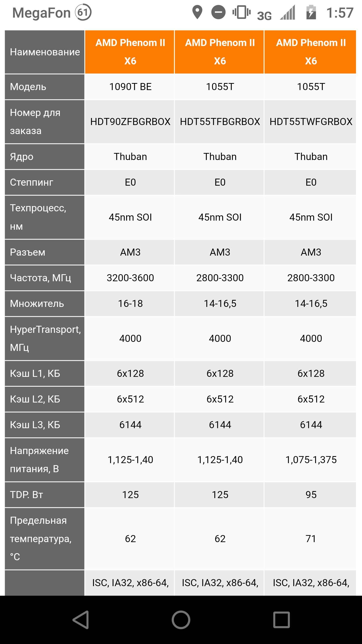Viewport: 362px width, 644px height.
Task: Tap the vibrate mode status icon
Action: [x=241, y=12]
